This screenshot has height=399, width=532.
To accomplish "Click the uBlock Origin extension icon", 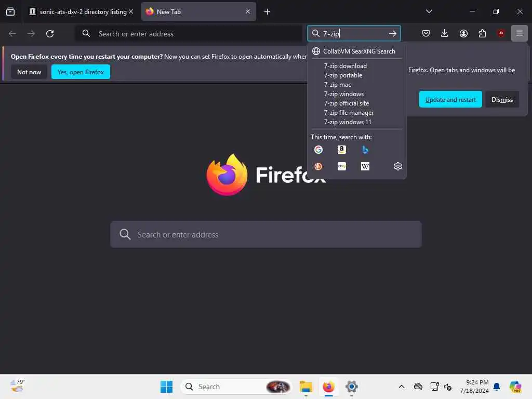I will pos(501,33).
